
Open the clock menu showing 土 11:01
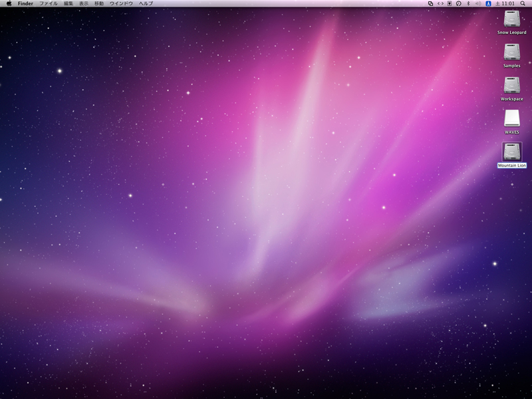coord(505,3)
